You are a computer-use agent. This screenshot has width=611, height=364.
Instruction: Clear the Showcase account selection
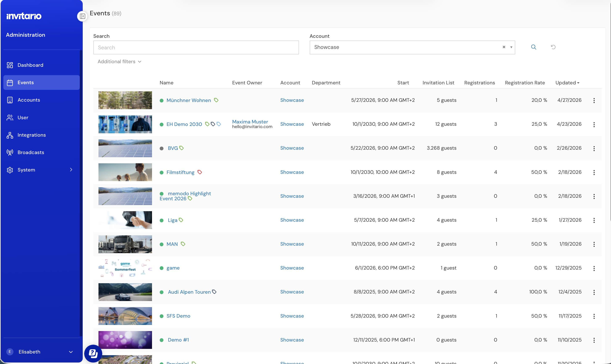(x=504, y=47)
